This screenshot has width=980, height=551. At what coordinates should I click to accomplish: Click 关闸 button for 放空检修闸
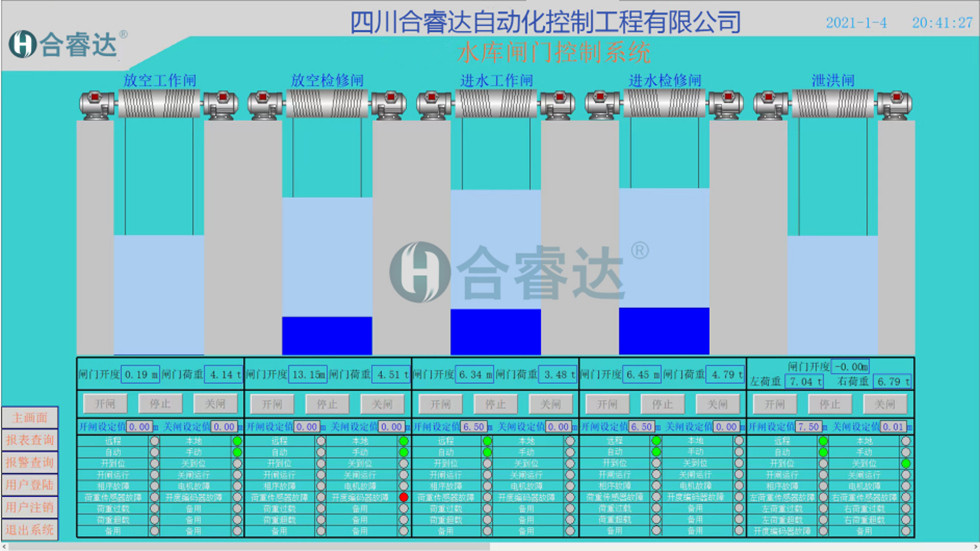[x=382, y=404]
